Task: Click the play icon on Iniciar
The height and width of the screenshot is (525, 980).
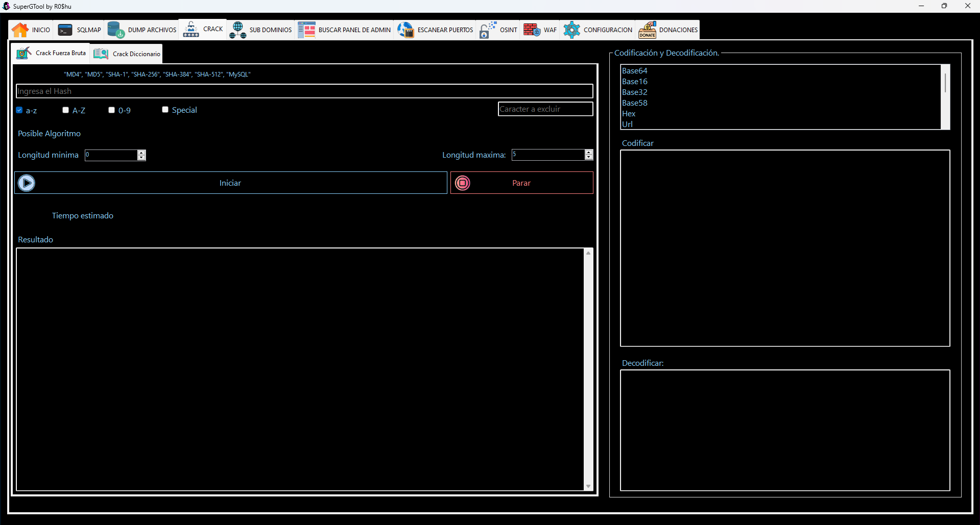Action: 27,183
